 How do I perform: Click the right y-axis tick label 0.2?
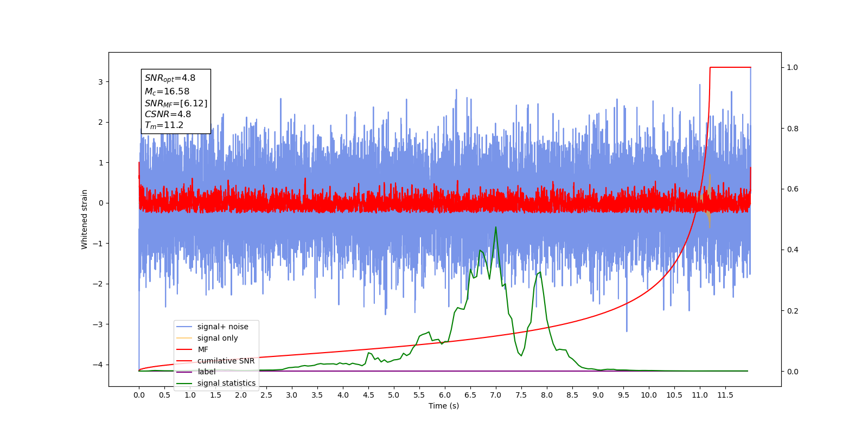click(x=793, y=311)
